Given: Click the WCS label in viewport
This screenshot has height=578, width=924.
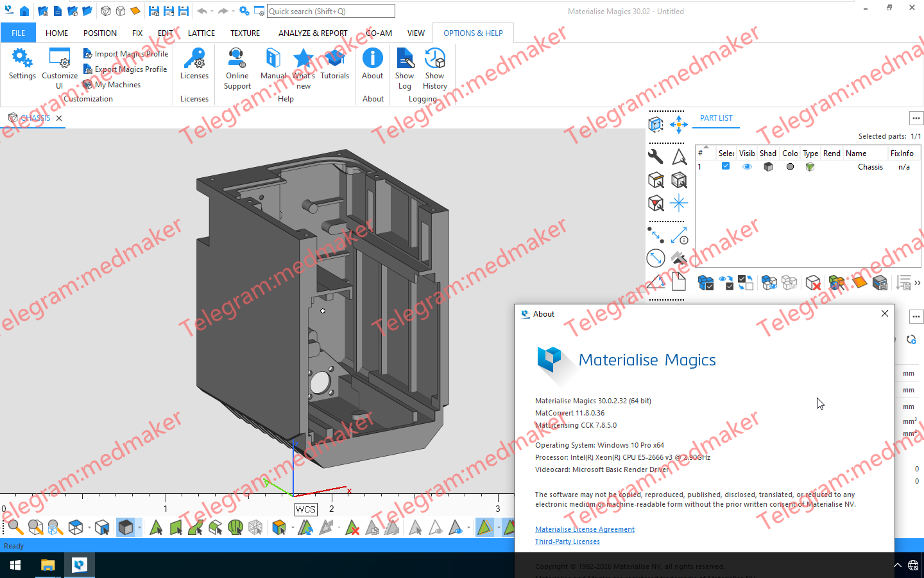Looking at the screenshot, I should 305,509.
